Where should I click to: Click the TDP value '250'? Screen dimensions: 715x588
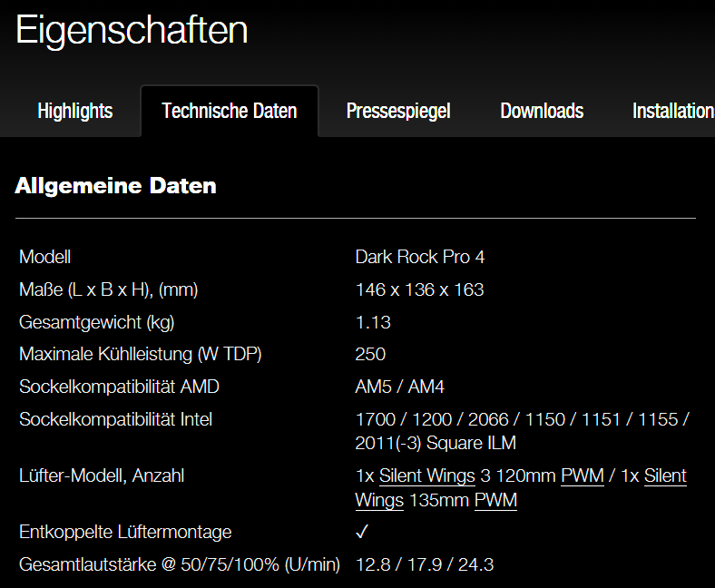pos(370,355)
